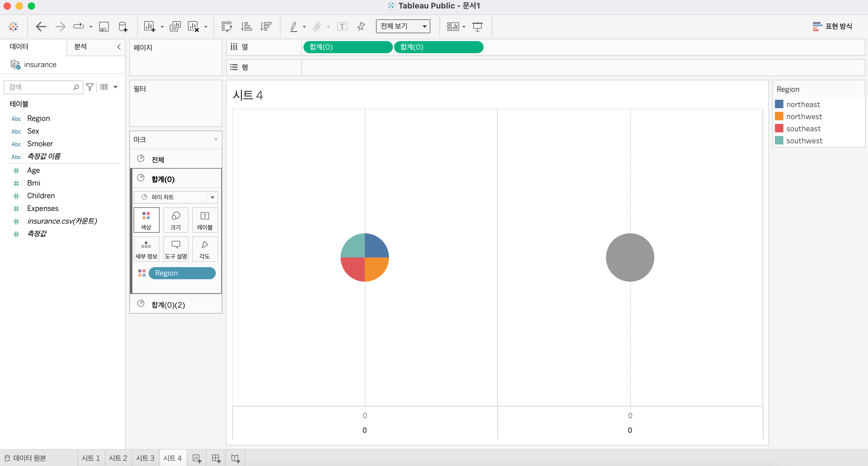Image resolution: width=868 pixels, height=466 pixels.
Task: Click the southeast red legend swatch
Action: point(779,128)
